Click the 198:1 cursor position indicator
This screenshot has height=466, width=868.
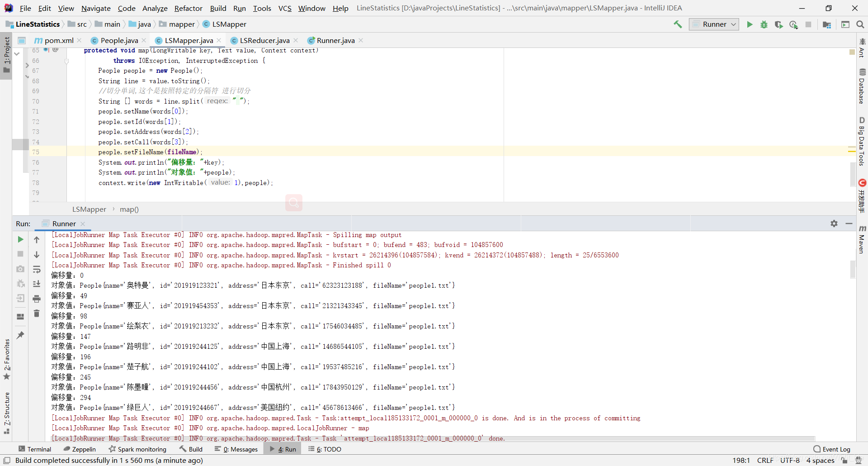click(741, 461)
